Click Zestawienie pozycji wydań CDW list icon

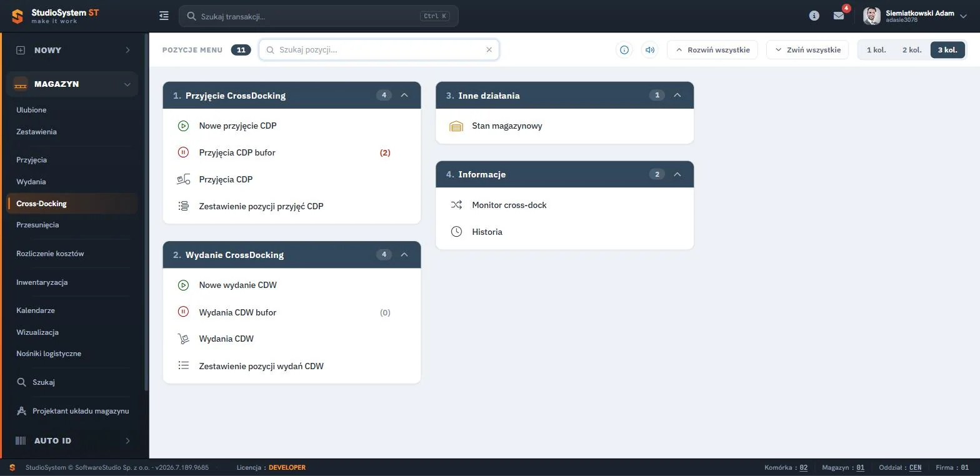pos(183,365)
